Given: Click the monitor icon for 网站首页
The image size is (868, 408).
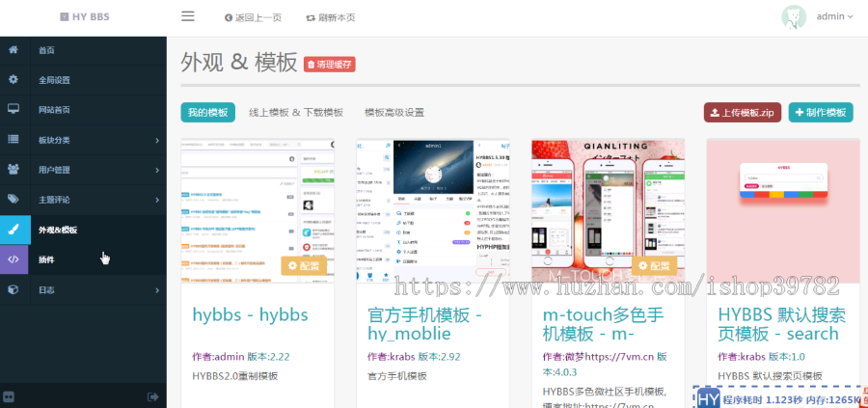Looking at the screenshot, I should pyautogui.click(x=14, y=109).
